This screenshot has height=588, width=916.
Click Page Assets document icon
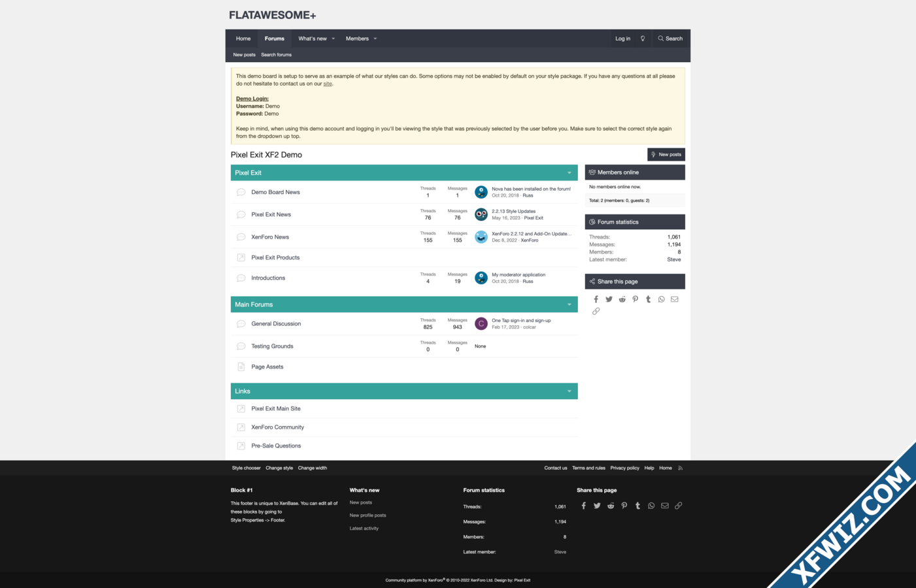pyautogui.click(x=241, y=367)
